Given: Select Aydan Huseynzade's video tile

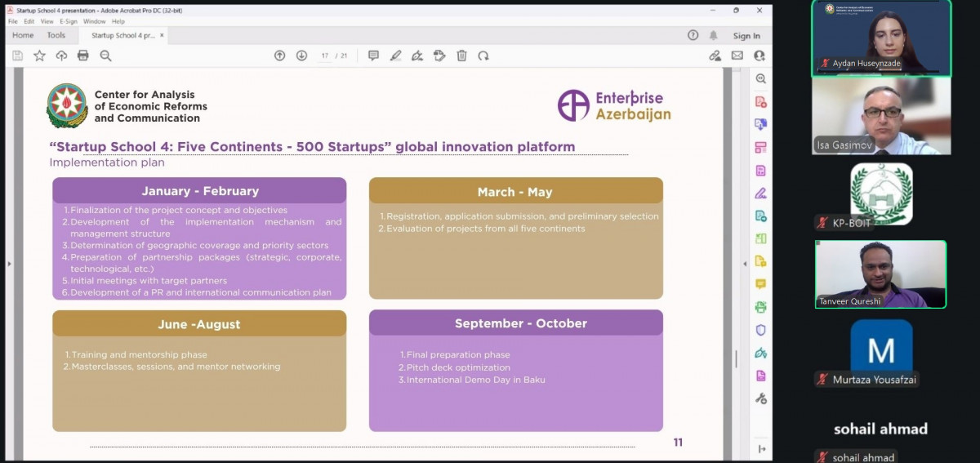Looking at the screenshot, I should (881, 38).
